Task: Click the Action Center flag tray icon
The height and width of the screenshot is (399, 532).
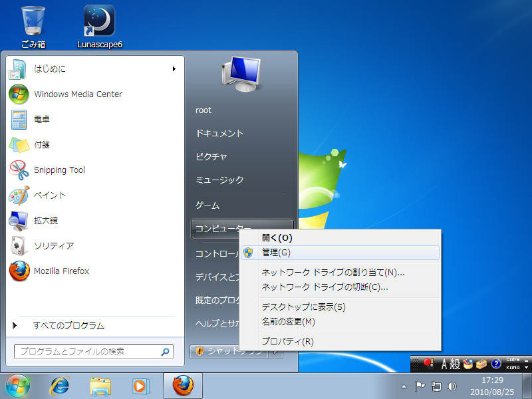Action: (x=420, y=386)
